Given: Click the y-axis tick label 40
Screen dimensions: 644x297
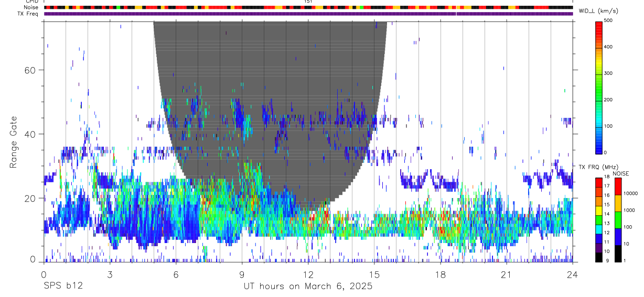Looking at the screenshot, I should pos(30,134).
